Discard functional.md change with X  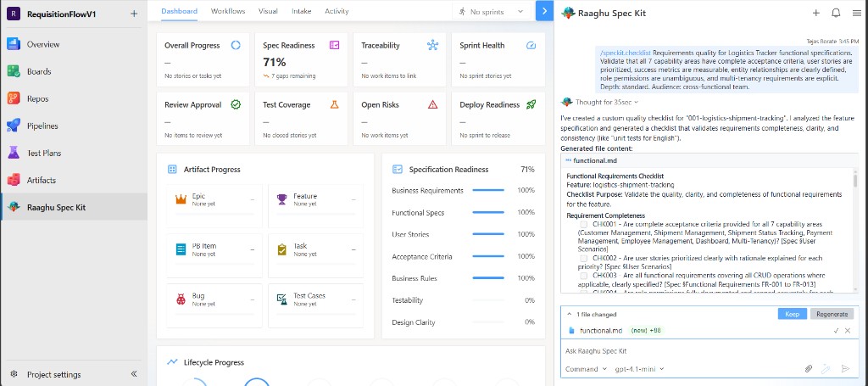[848, 331]
